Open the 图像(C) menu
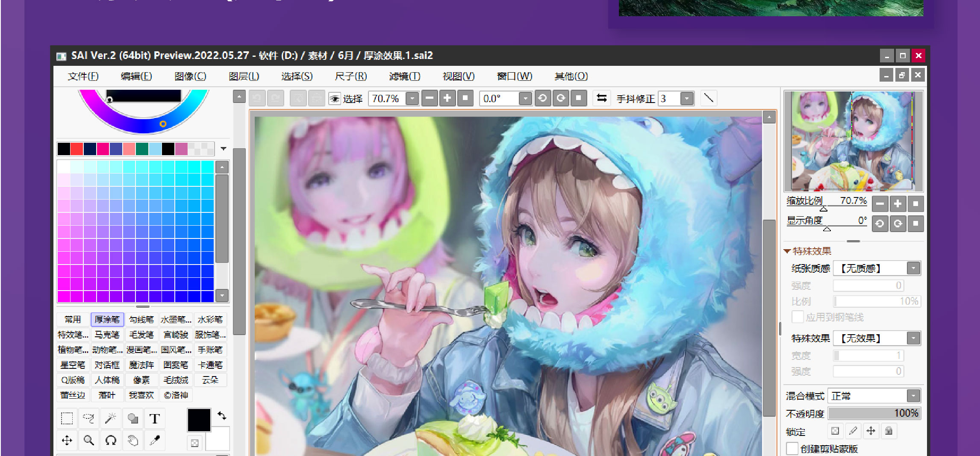Viewport: 980px width, 456px height. (190, 76)
